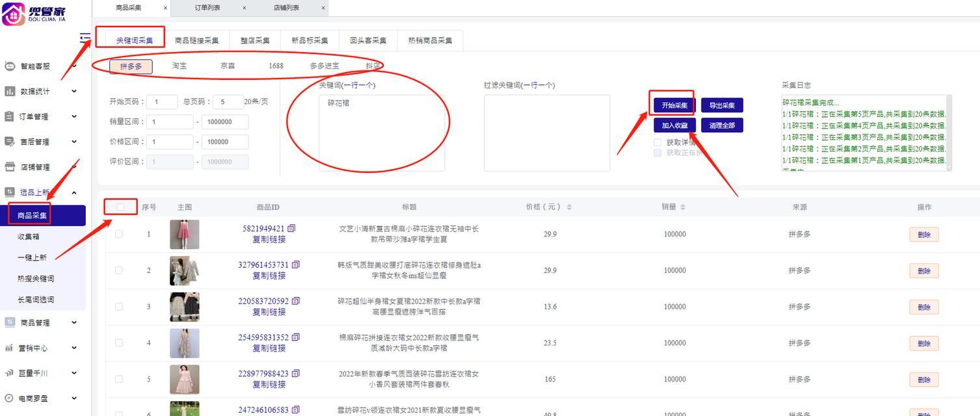Image resolution: width=980 pixels, height=416 pixels.
Task: Copy product ID 5821949421 with copy icon
Action: pyautogui.click(x=291, y=229)
